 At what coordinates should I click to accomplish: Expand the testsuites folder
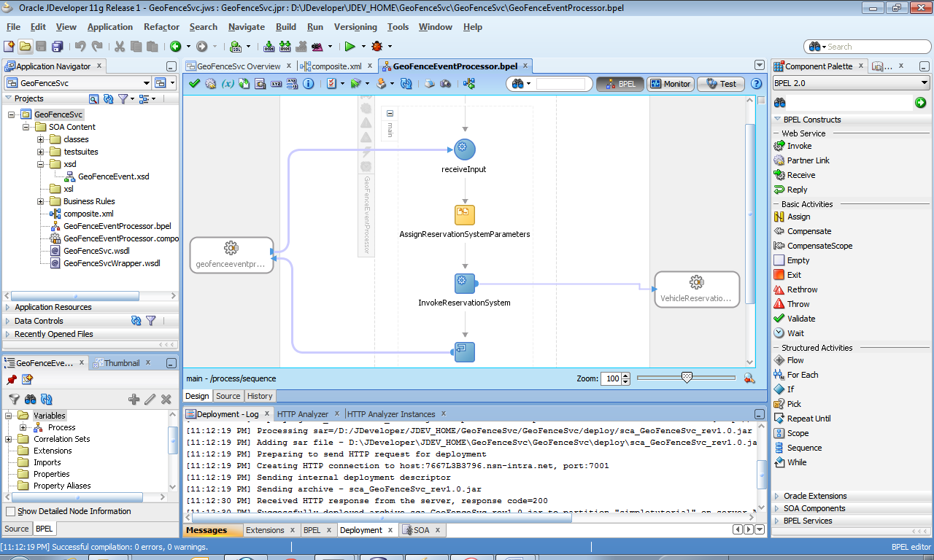tap(42, 152)
